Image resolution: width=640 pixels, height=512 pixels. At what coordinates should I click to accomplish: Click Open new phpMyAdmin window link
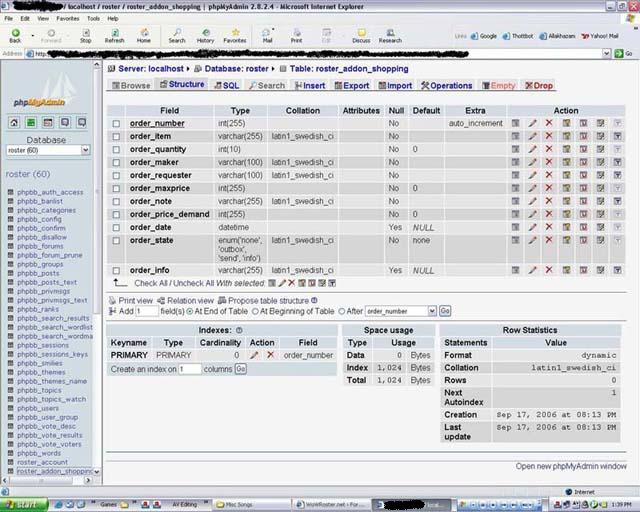pos(571,466)
